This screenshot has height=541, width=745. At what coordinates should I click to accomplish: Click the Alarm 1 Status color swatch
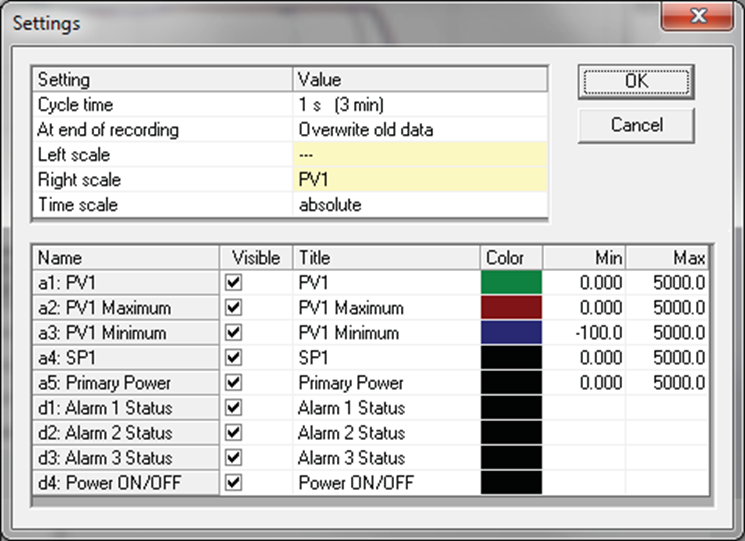point(511,408)
